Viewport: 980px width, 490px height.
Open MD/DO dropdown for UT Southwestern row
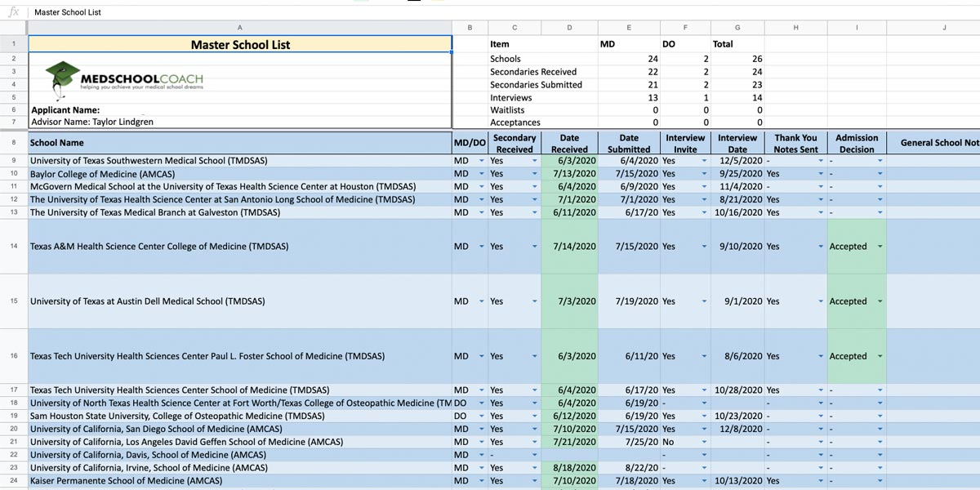(483, 161)
